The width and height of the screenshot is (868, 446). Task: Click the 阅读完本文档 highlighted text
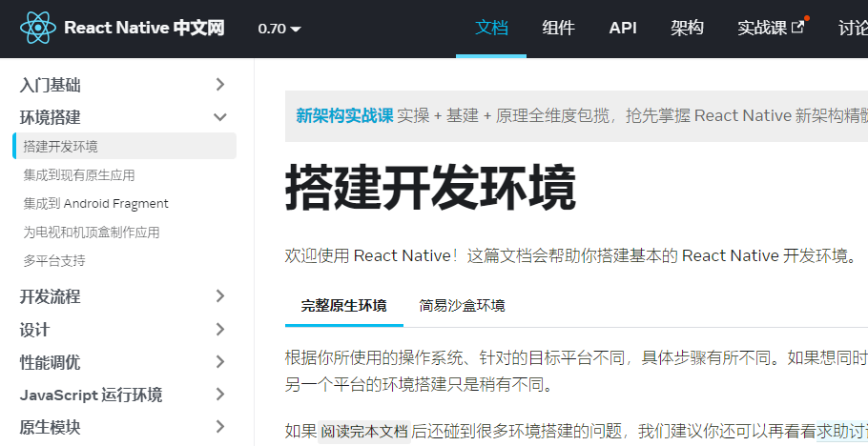point(364,431)
